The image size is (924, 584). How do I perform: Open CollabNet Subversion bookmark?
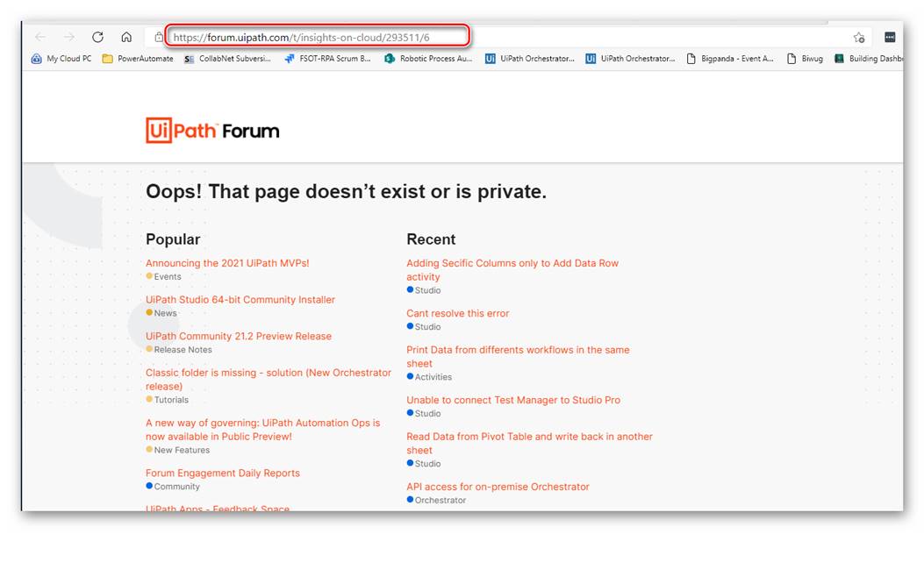pyautogui.click(x=227, y=58)
